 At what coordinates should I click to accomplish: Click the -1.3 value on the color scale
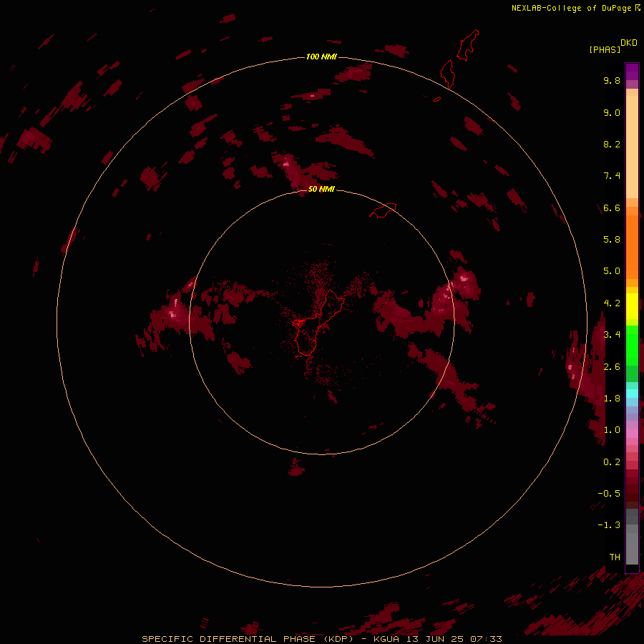point(609,525)
